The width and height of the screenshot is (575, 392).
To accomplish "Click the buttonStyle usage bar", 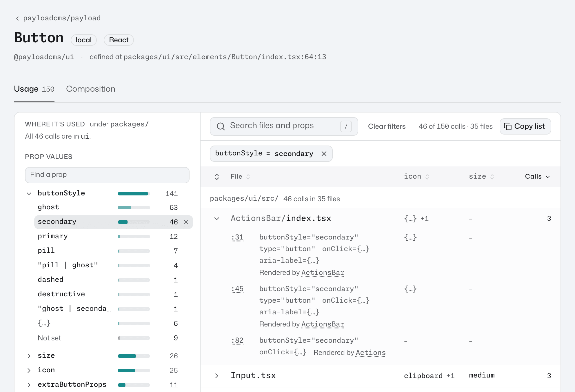I will pyautogui.click(x=134, y=194).
